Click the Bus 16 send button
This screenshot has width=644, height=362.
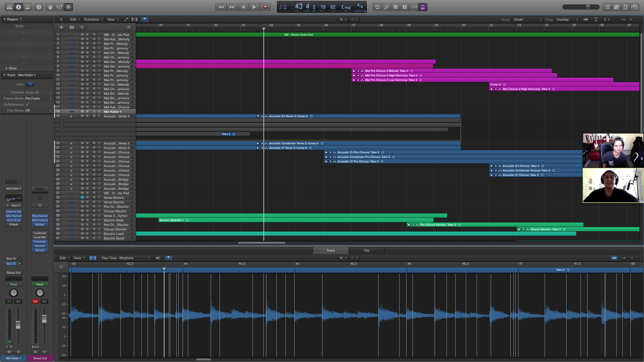pyautogui.click(x=11, y=264)
